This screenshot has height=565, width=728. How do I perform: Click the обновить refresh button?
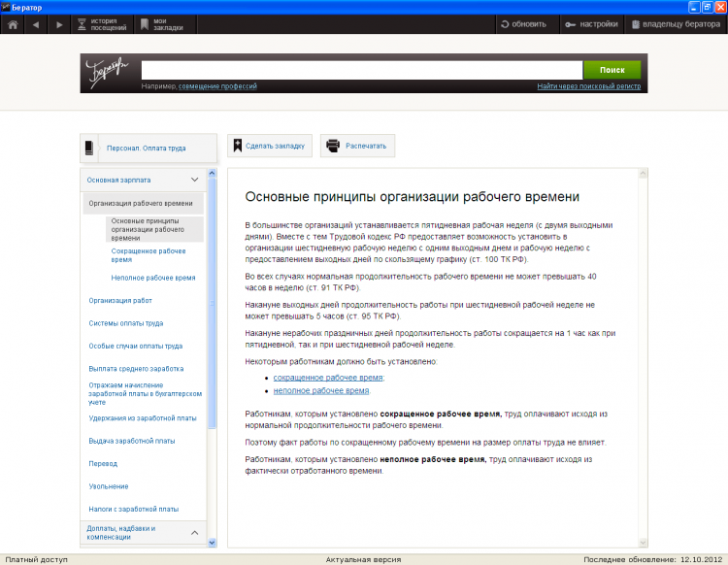523,24
